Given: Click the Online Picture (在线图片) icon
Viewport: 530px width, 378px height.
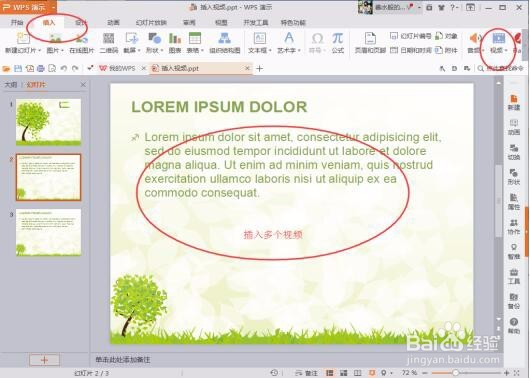Looking at the screenshot, I should pyautogui.click(x=82, y=38).
